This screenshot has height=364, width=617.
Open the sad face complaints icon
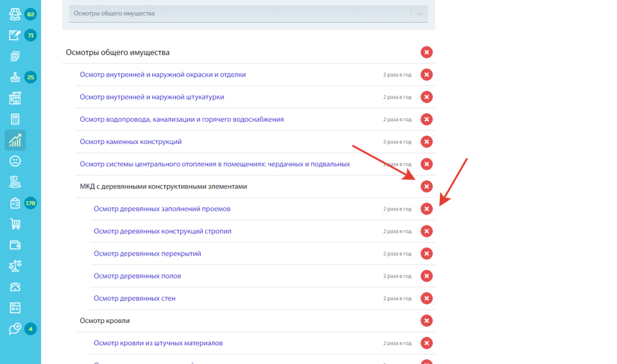[15, 161]
